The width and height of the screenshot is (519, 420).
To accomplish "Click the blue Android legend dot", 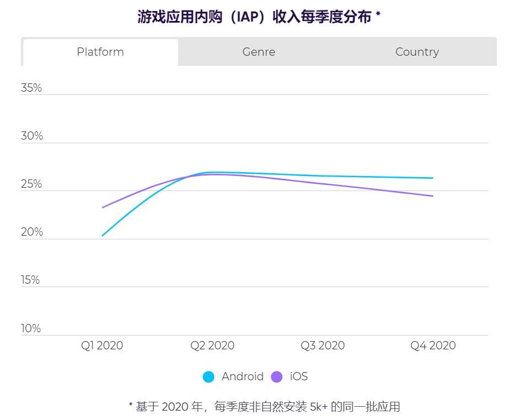I will 208,377.
